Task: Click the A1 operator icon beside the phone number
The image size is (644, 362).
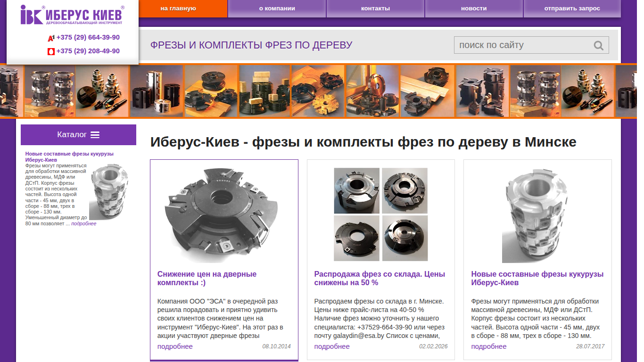Action: 51,38
